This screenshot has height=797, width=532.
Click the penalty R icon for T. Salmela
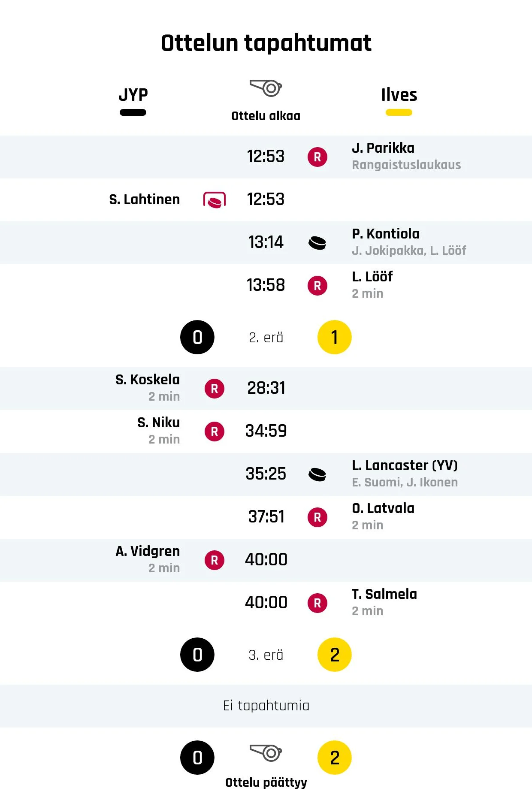(317, 603)
